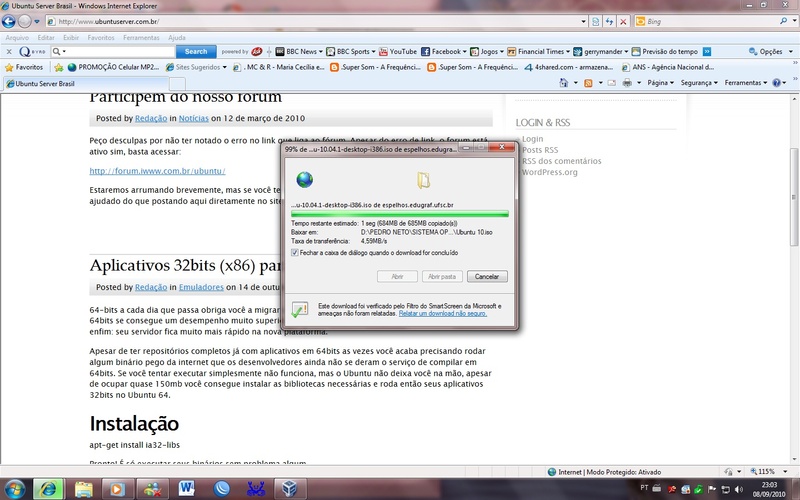
Task: Click 'Relatar um download não seguro' link
Action: pyautogui.click(x=443, y=313)
